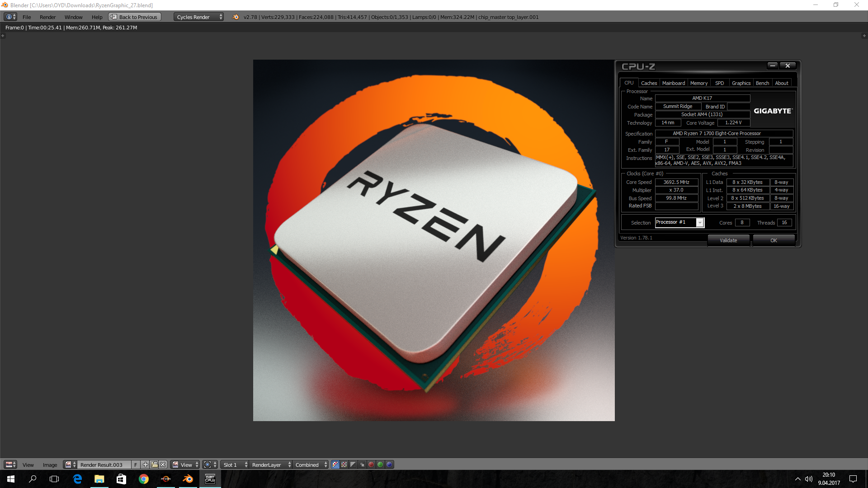
Task: Open File Explorer from taskbar
Action: [x=99, y=479]
